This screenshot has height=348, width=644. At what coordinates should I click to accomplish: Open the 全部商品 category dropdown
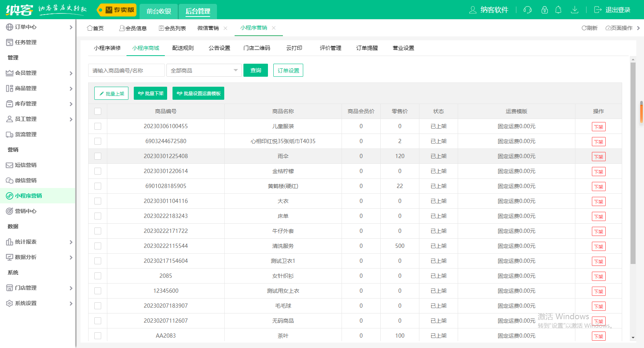(204, 71)
